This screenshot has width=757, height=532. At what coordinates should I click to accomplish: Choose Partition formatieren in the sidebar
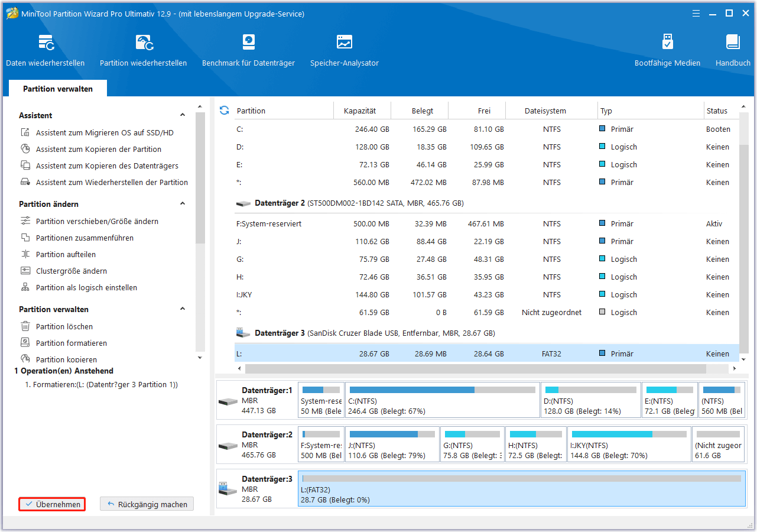(x=71, y=343)
